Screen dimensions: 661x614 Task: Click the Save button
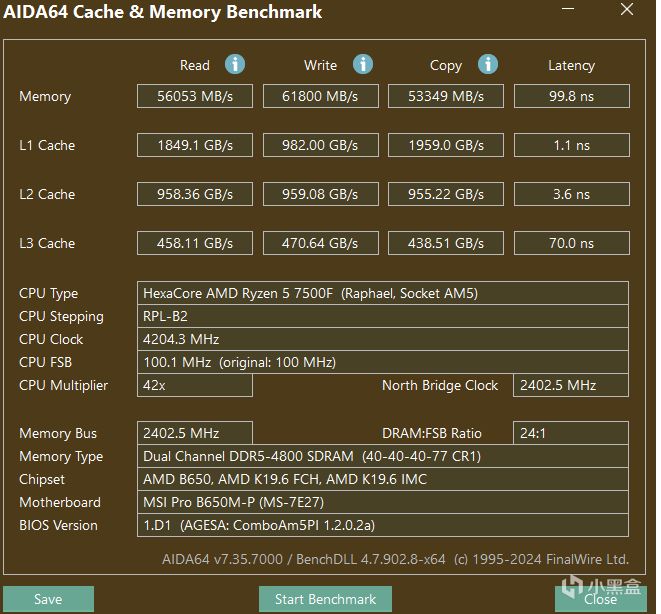coord(48,599)
